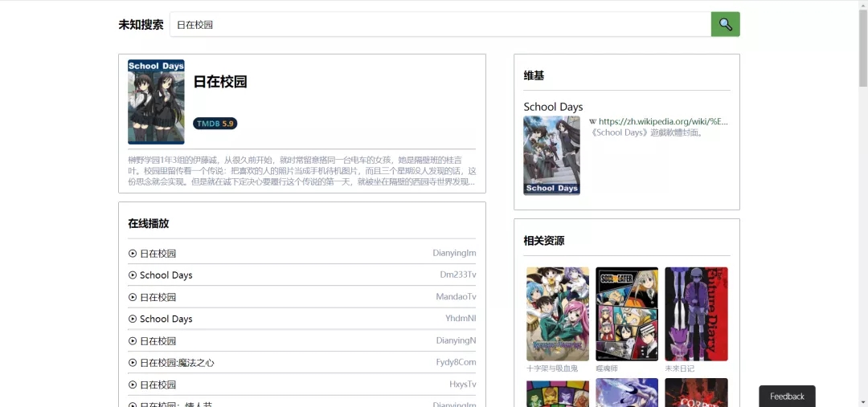Open the 未来日记 related poster

pyautogui.click(x=696, y=314)
